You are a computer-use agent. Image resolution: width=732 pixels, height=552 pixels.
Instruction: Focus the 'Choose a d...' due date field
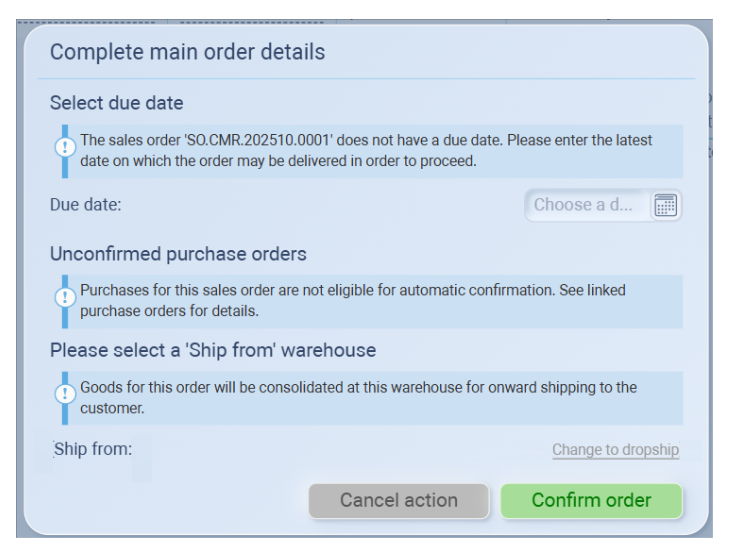pyautogui.click(x=586, y=206)
